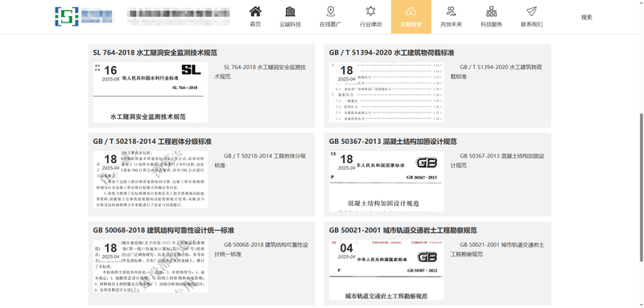Click the site logo in the header
Viewport: 644px width, 308px height.
click(85, 16)
